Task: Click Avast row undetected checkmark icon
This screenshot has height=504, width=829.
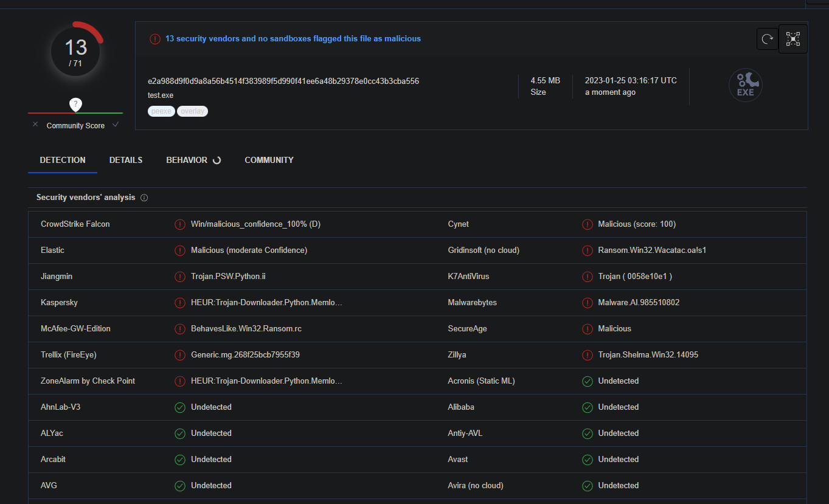Action: pyautogui.click(x=588, y=460)
